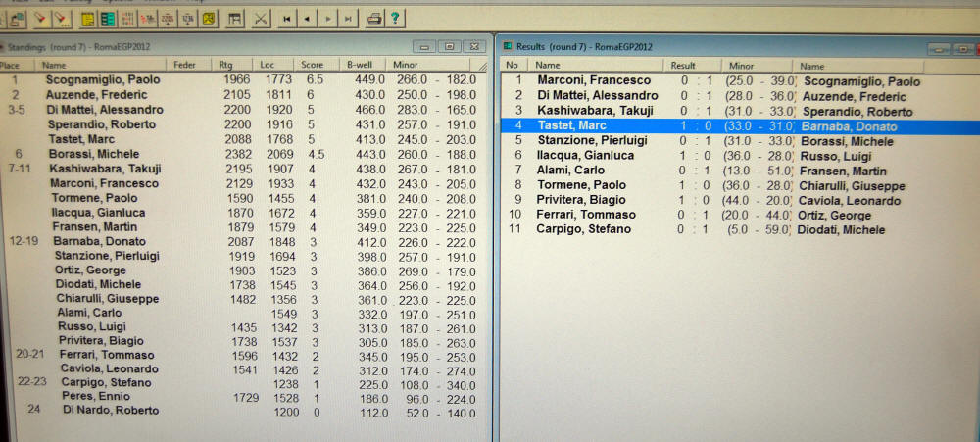Click the flashlight with dots find-next icon
This screenshot has width=980, height=442.
pos(62,19)
